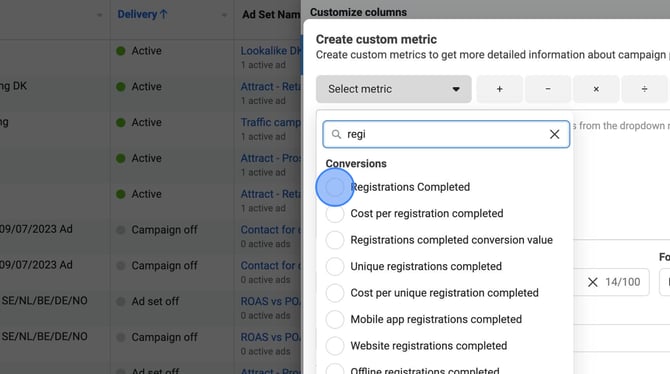Click the search field containing 'regi'
Image resolution: width=670 pixels, height=374 pixels.
point(446,134)
